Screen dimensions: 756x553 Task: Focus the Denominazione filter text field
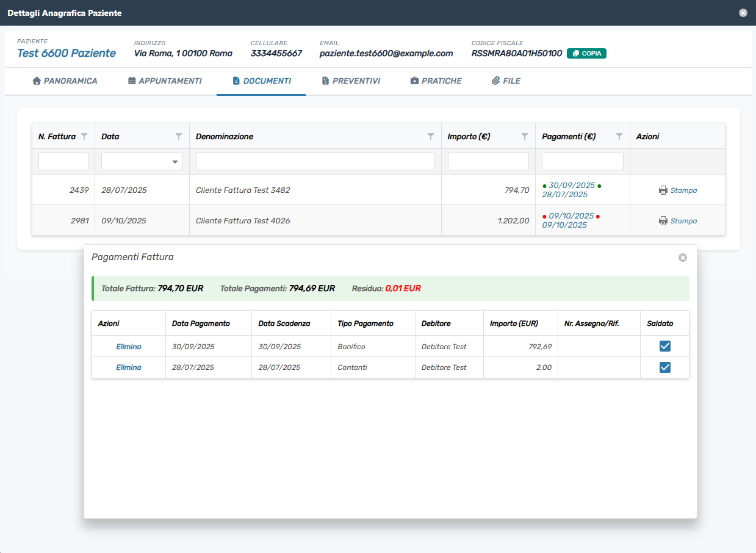[315, 162]
